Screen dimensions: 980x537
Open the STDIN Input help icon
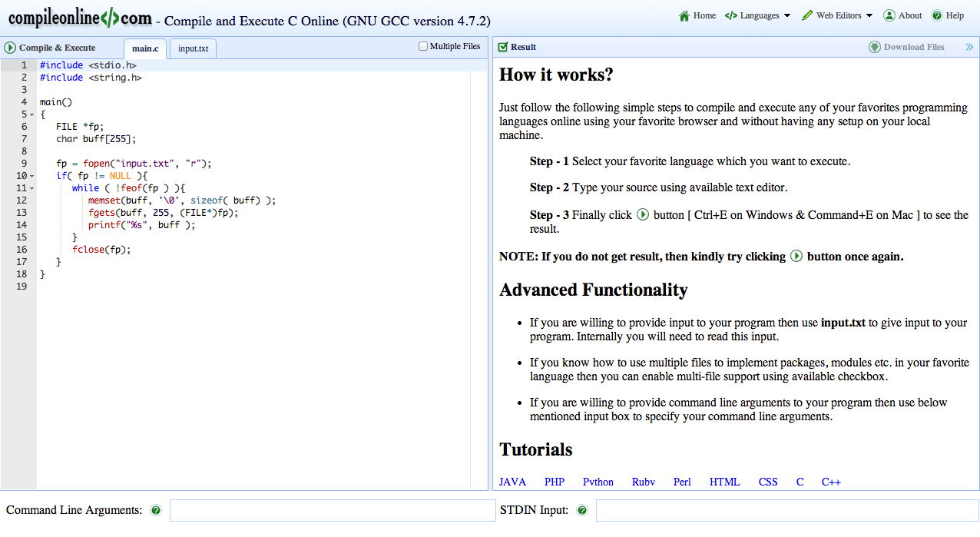[x=582, y=510]
